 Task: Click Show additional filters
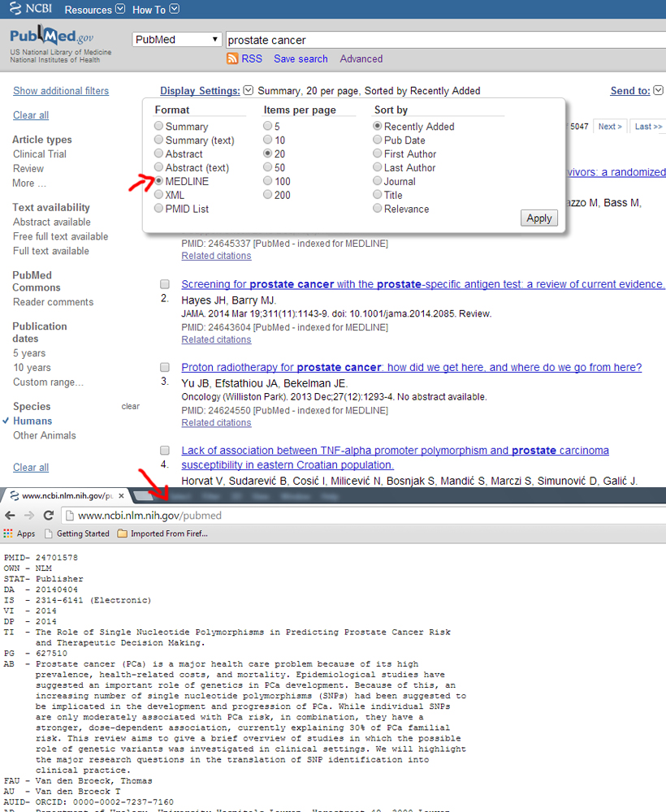(61, 91)
